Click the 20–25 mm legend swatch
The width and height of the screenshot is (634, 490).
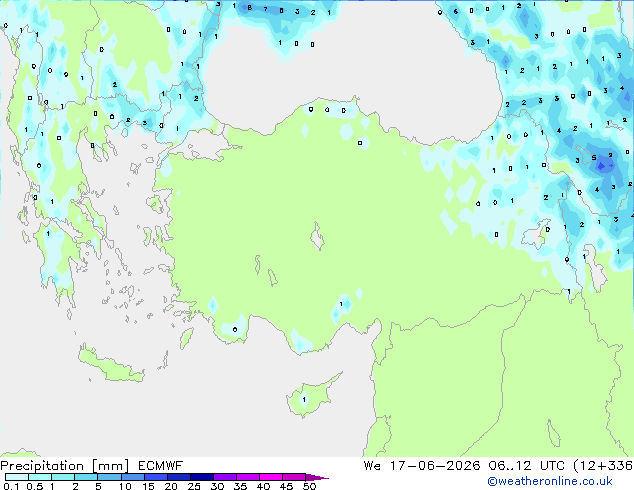click(x=179, y=477)
